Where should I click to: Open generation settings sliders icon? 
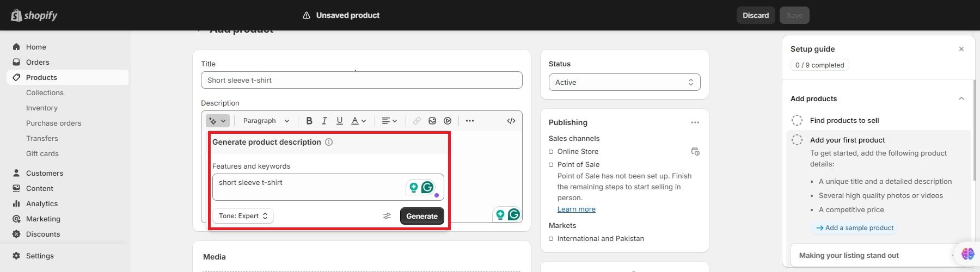point(387,216)
